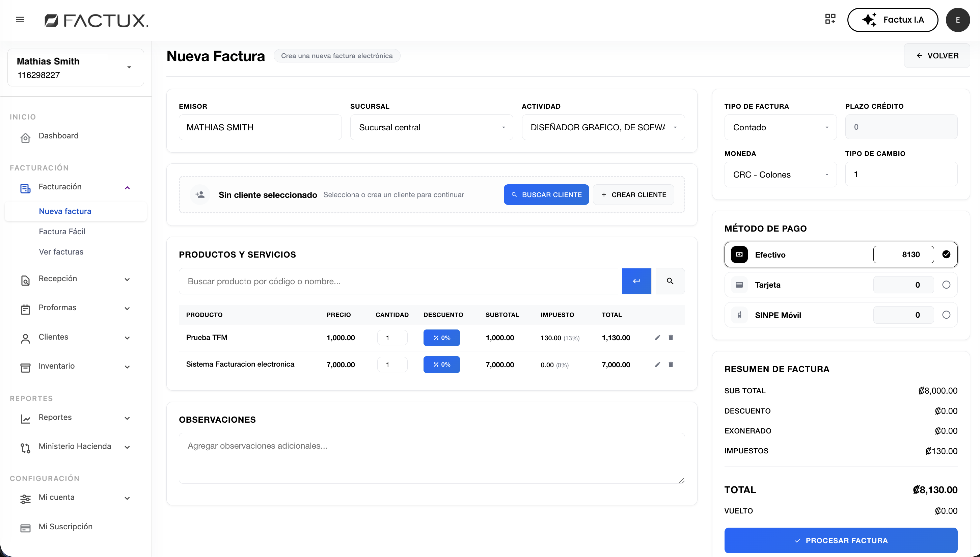980x557 pixels.
Task: Open the hamburger menu icon
Action: (20, 20)
